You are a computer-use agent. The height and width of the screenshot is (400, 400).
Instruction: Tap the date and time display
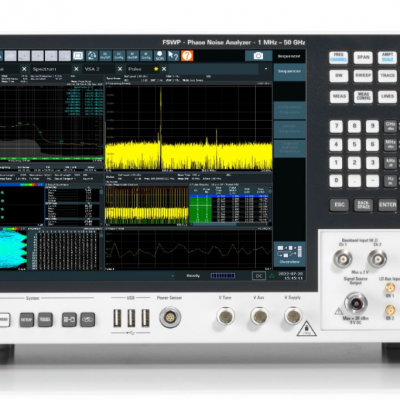(291, 276)
